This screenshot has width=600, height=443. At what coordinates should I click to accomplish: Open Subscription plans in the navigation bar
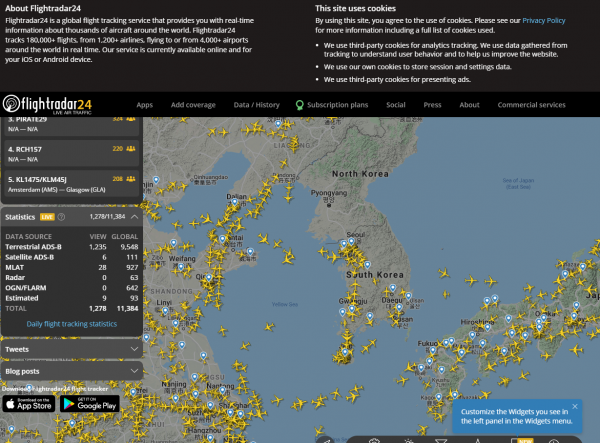point(332,105)
